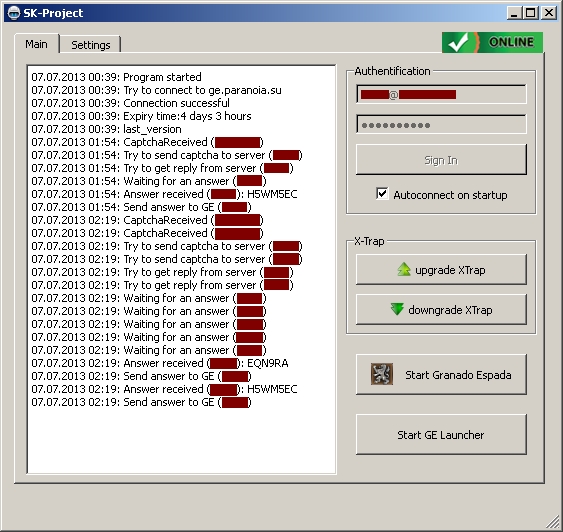Select the 'Connection successful' log entry
Image resolution: width=563 pixels, height=532 pixels.
click(x=130, y=103)
